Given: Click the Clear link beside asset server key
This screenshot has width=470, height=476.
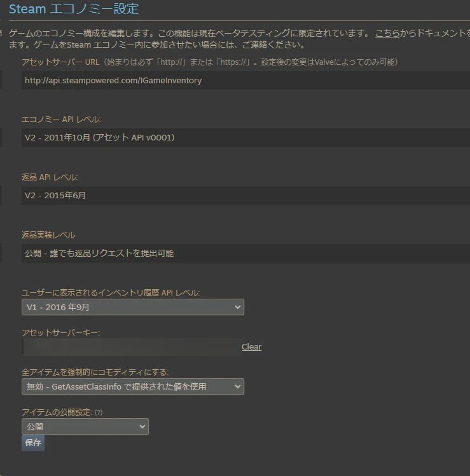Looking at the screenshot, I should pos(252,347).
